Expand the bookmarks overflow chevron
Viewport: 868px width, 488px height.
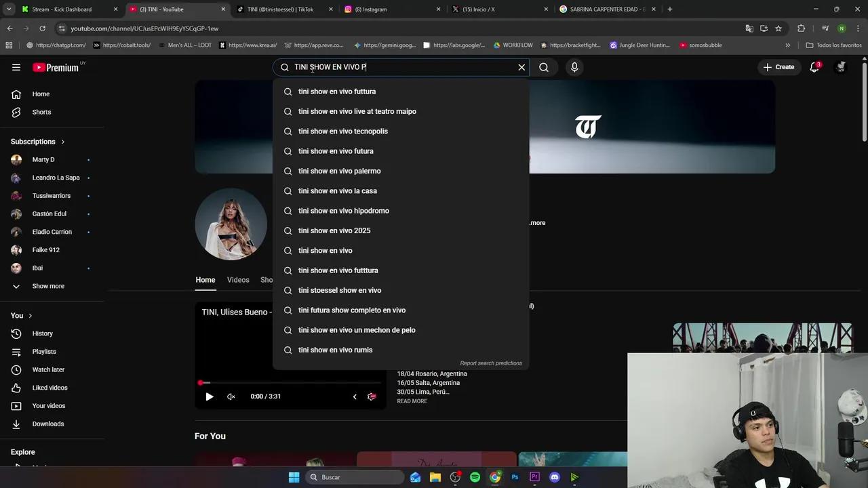787,45
